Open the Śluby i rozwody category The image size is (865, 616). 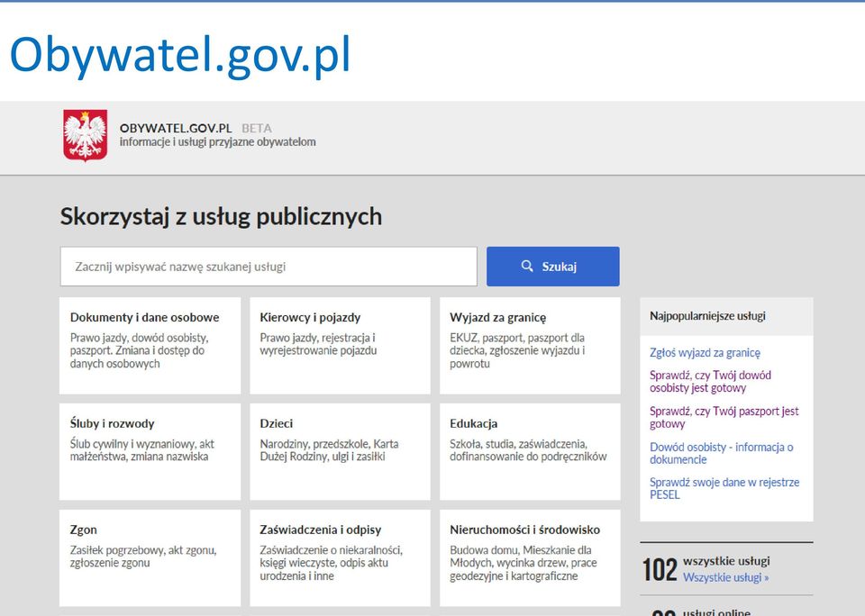pos(150,452)
